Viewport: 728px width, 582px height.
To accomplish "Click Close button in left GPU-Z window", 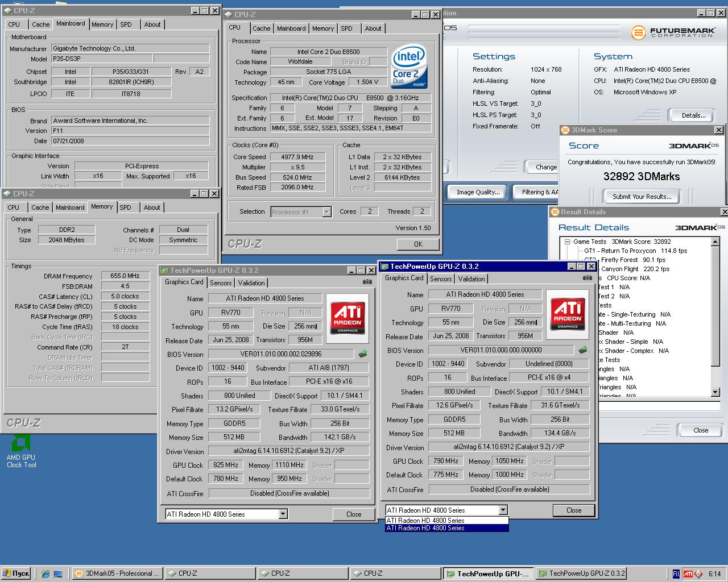I will tap(354, 514).
